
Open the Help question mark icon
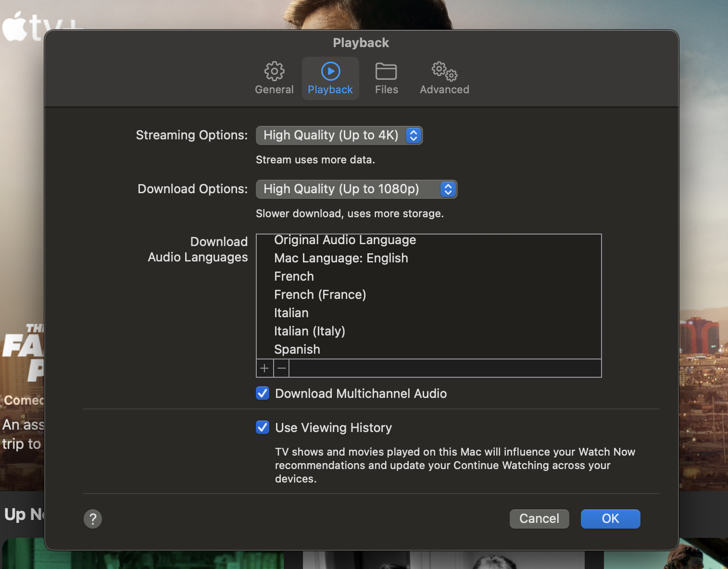[92, 519]
